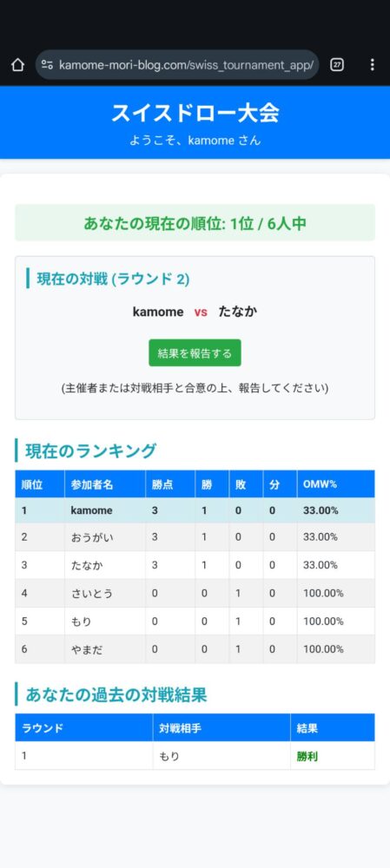Image resolution: width=390 pixels, height=868 pixels.
Task: Select the 参加者名 column header
Action: click(105, 484)
